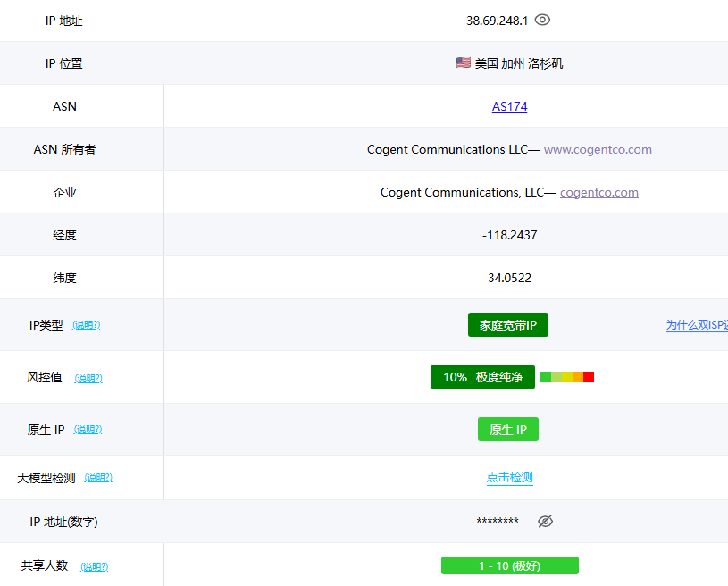This screenshot has width=728, height=586.
Task: Click the multicolor risk level bar
Action: tap(567, 377)
